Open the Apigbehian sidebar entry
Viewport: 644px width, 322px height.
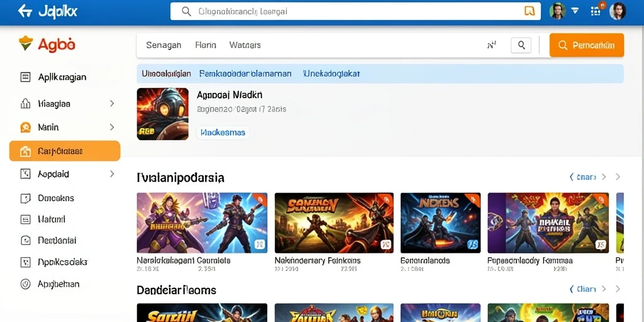(58, 284)
